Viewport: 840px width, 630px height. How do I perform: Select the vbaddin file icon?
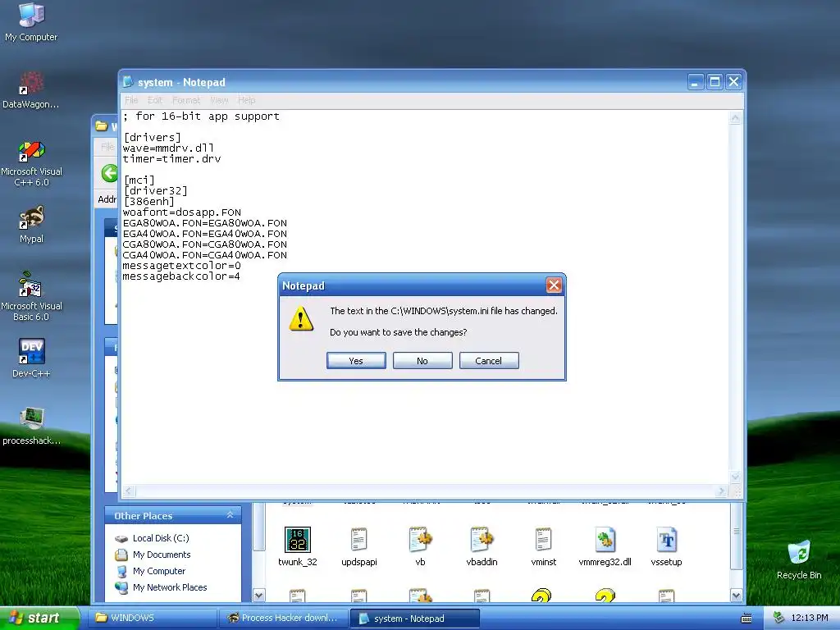click(482, 546)
